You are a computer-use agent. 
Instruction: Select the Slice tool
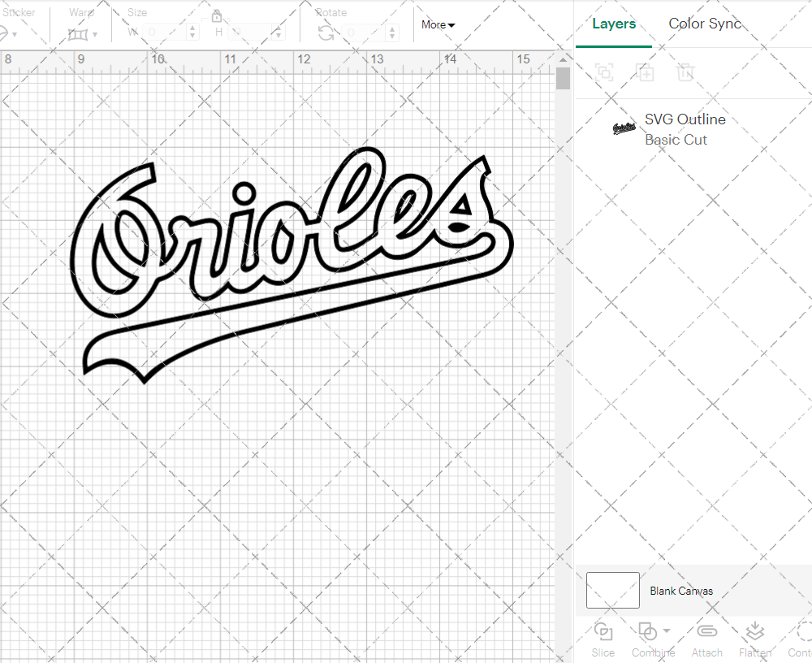(603, 639)
